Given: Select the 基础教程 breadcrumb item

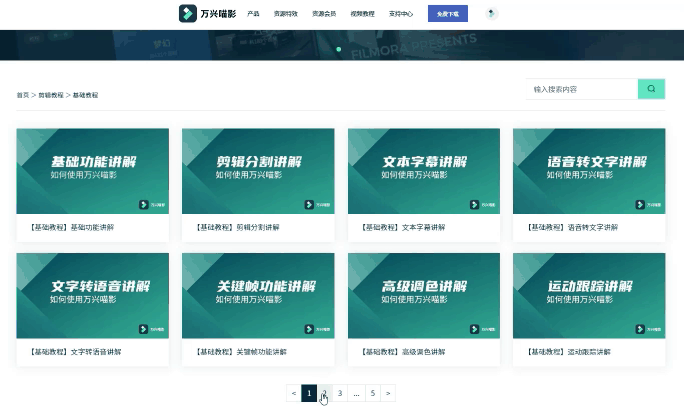Looking at the screenshot, I should [86, 95].
